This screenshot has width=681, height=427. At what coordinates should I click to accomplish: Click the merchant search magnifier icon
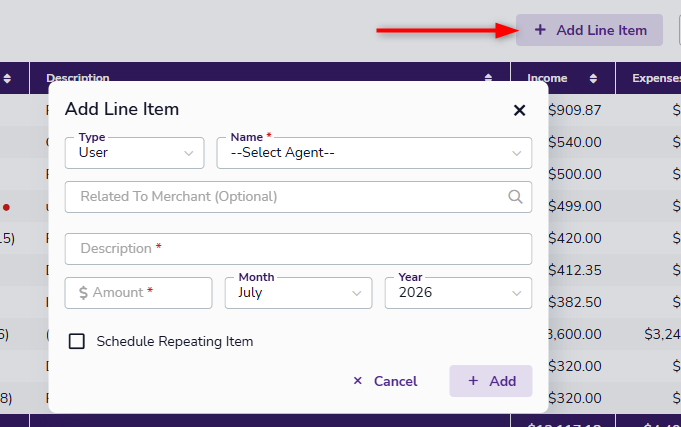(x=515, y=197)
